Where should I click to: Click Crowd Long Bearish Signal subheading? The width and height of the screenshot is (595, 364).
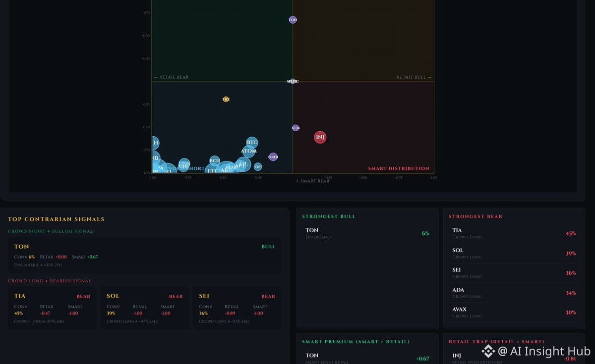coord(50,281)
